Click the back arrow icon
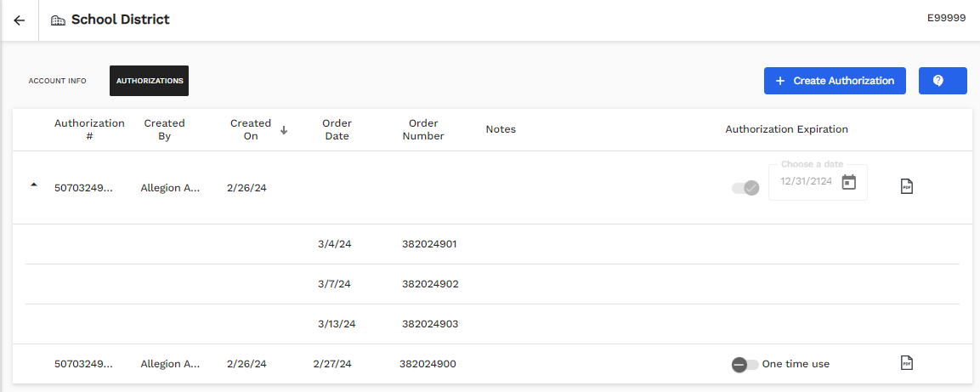The width and height of the screenshot is (980, 392). coord(19,20)
